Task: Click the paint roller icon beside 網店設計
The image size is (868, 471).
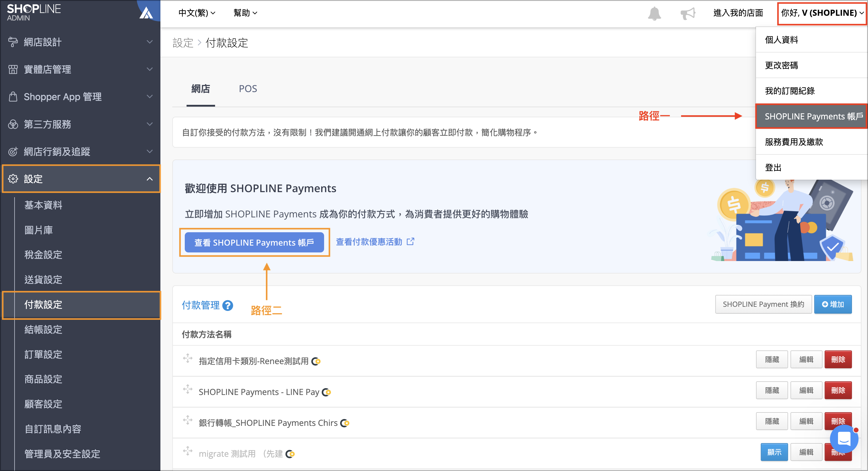Action: coord(13,42)
